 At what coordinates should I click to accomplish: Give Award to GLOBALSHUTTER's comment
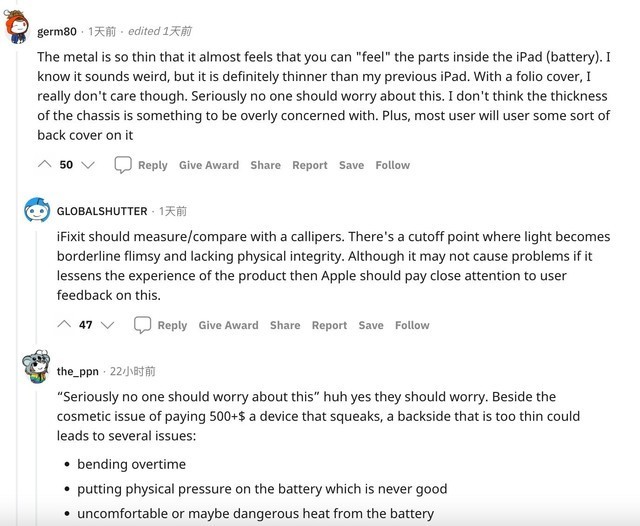(229, 325)
